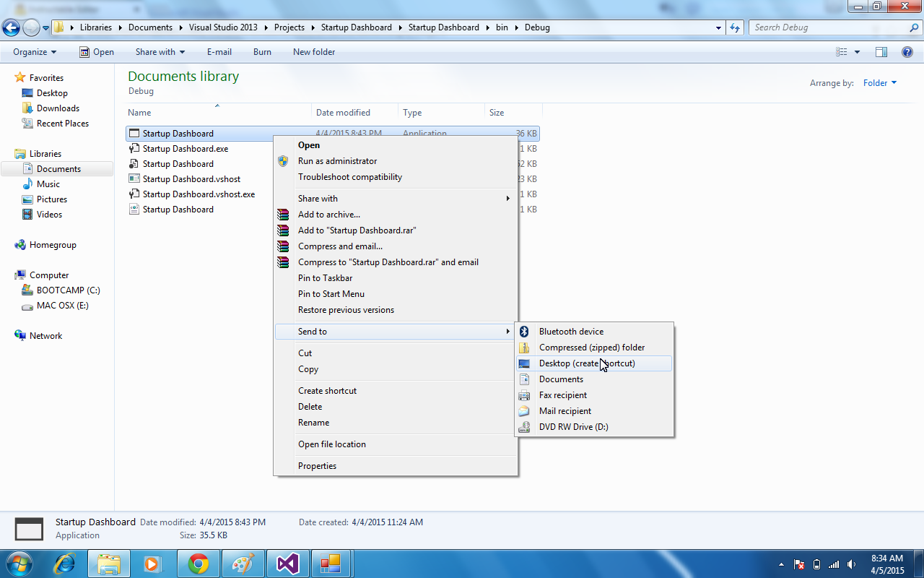Choose Add to archive...
Image resolution: width=924 pixels, height=578 pixels.
(396, 215)
